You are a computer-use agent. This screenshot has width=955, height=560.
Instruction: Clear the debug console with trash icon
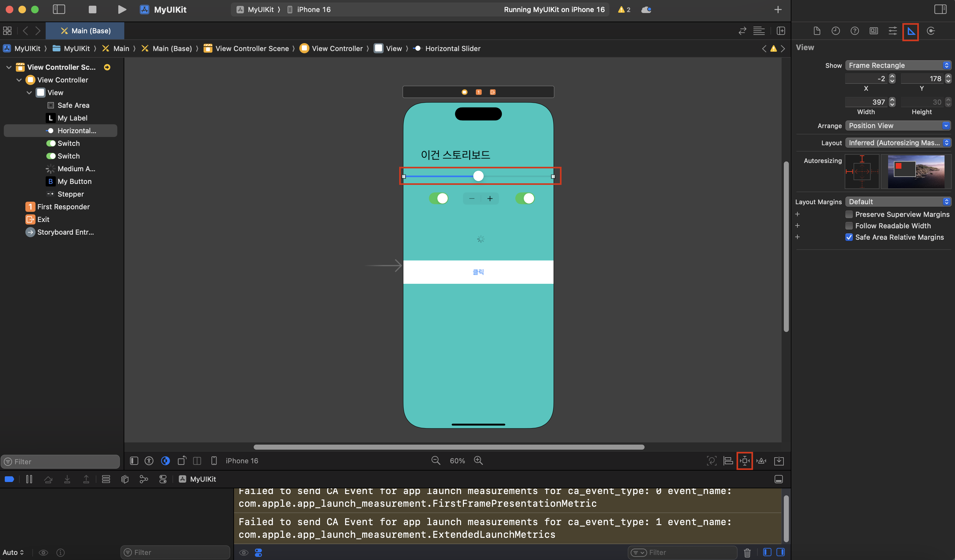[x=747, y=552]
